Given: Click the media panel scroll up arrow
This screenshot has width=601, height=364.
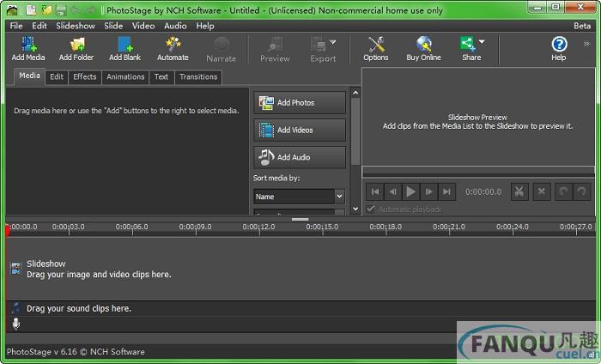Looking at the screenshot, I should click(355, 93).
